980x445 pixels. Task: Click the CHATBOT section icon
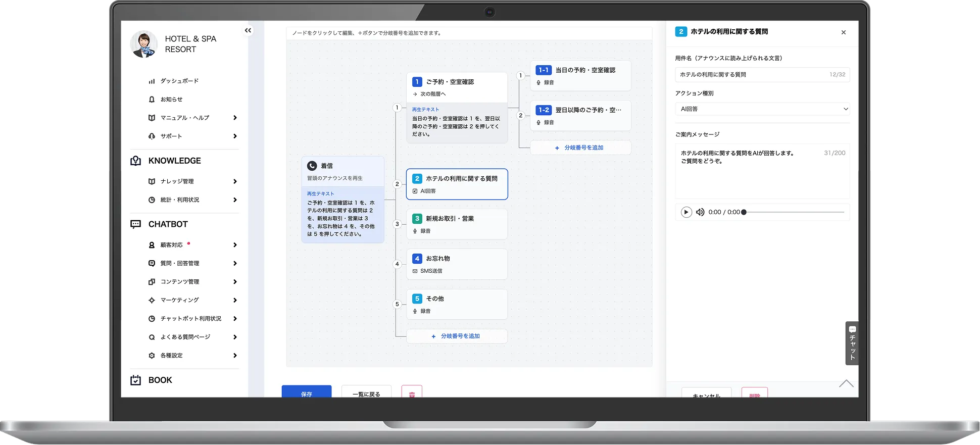pyautogui.click(x=135, y=224)
